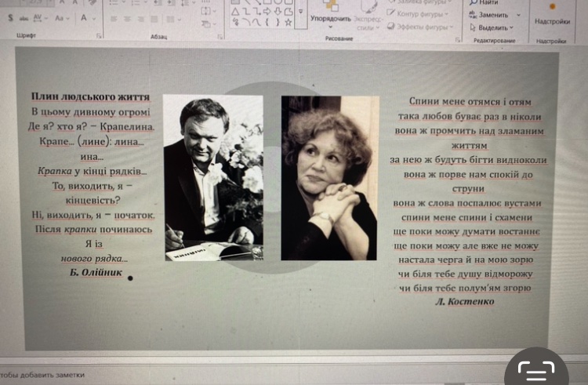Open the Упорядочить arrange menu
Image resolution: width=588 pixels, height=385 pixels.
(330, 14)
